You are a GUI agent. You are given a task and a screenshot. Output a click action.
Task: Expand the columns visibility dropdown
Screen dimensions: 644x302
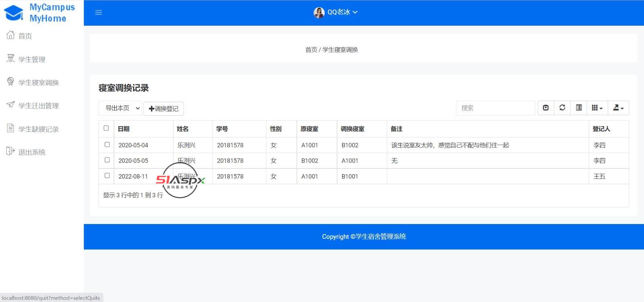[597, 108]
